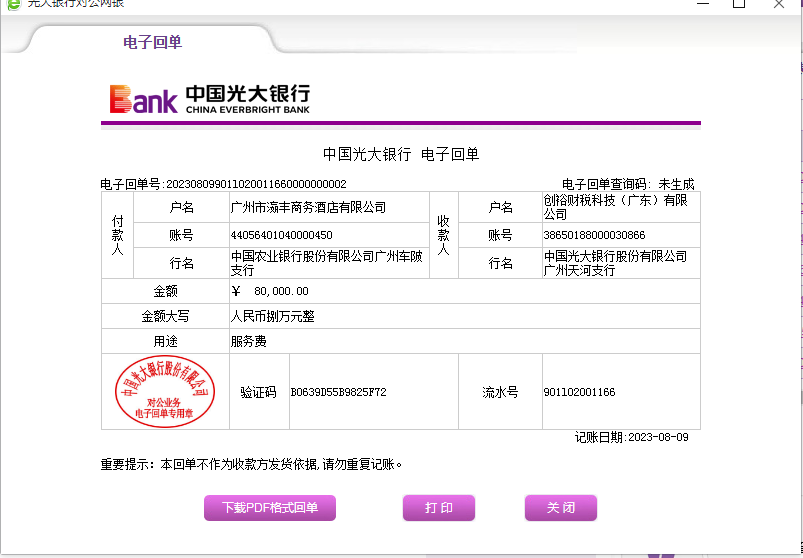Click the purpose value 服务费
This screenshot has height=558, width=803.
click(248, 341)
